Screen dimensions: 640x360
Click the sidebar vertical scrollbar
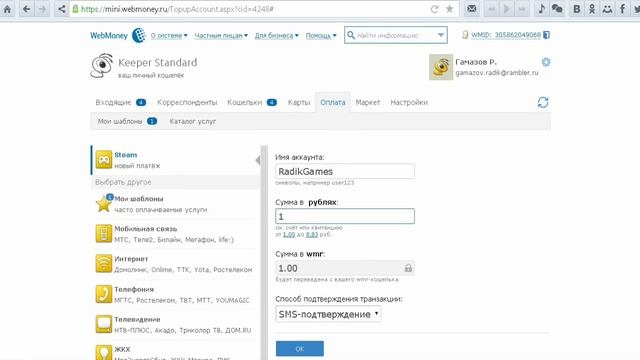click(x=264, y=253)
